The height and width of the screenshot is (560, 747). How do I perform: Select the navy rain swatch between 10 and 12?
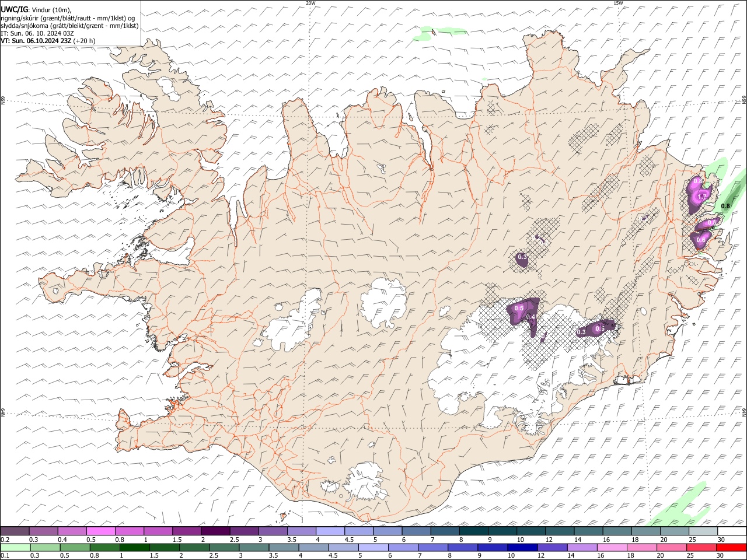pyautogui.click(x=523, y=547)
